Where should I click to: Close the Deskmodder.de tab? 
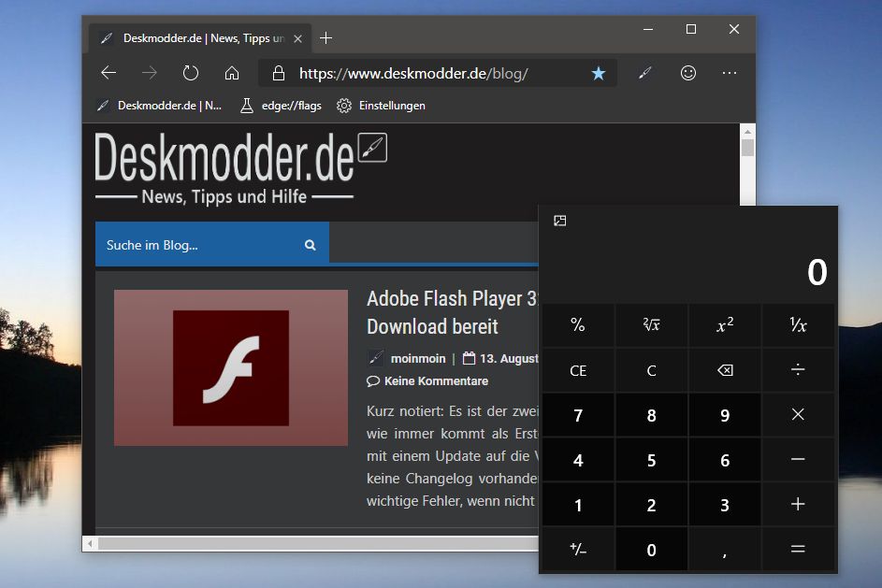click(298, 38)
